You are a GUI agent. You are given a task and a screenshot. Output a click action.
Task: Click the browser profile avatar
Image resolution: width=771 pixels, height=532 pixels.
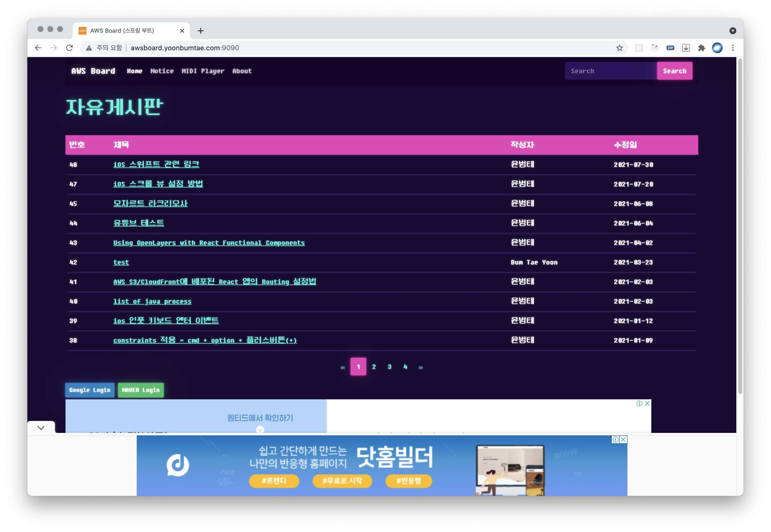click(x=717, y=48)
